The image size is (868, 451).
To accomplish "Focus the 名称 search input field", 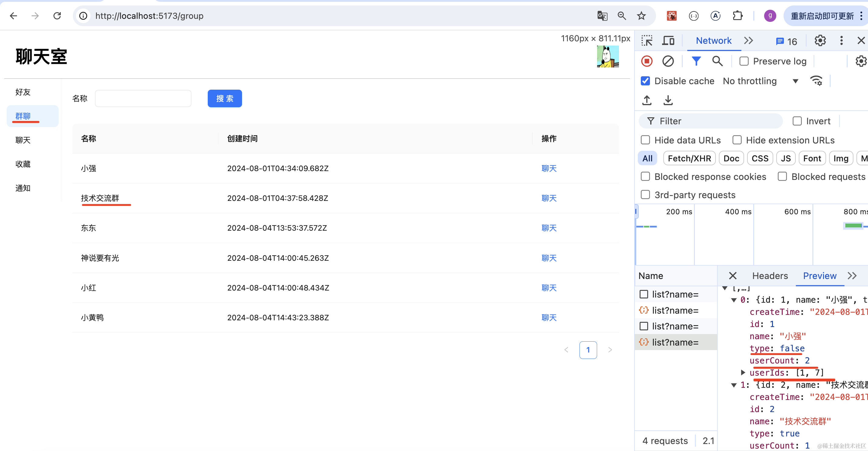I will [x=143, y=98].
